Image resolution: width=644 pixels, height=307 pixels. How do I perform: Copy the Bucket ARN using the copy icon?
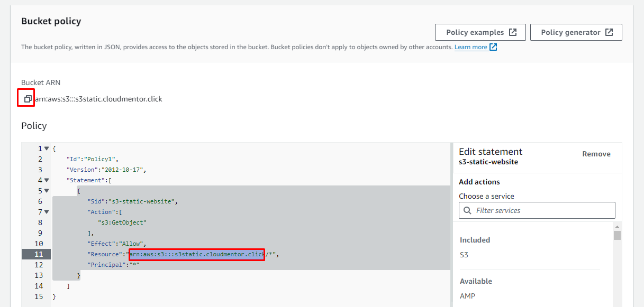click(28, 99)
